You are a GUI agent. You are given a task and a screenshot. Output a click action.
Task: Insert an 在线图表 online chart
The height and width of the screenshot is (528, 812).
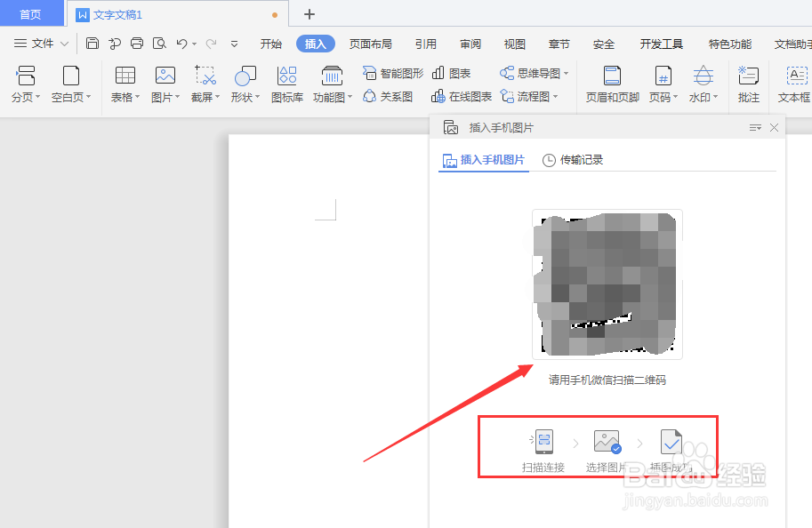coord(462,96)
